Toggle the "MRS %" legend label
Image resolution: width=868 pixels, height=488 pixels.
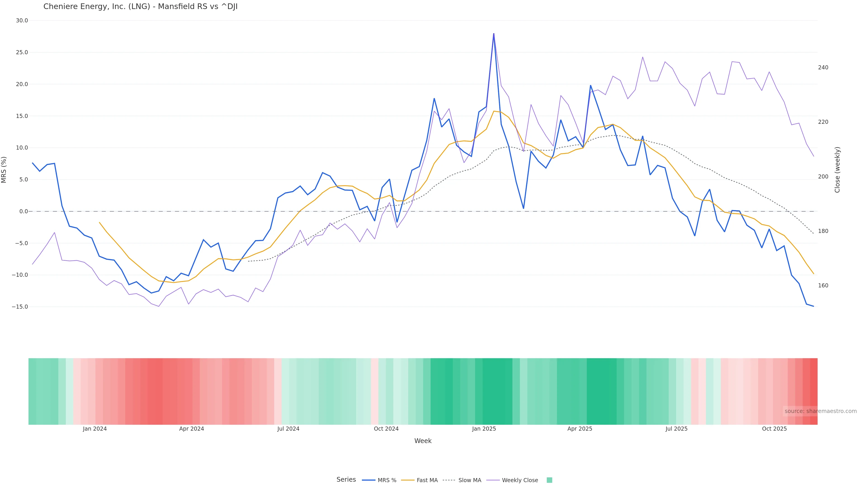point(387,480)
